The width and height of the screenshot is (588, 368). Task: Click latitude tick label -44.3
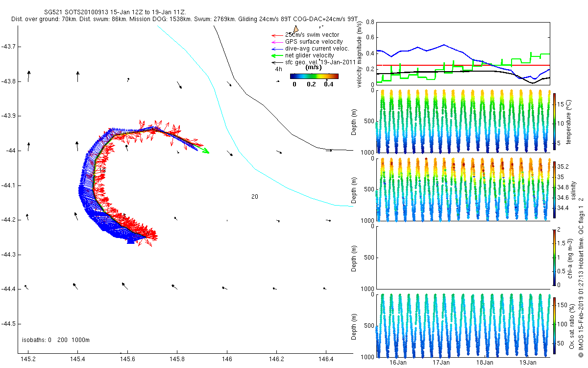(8, 255)
